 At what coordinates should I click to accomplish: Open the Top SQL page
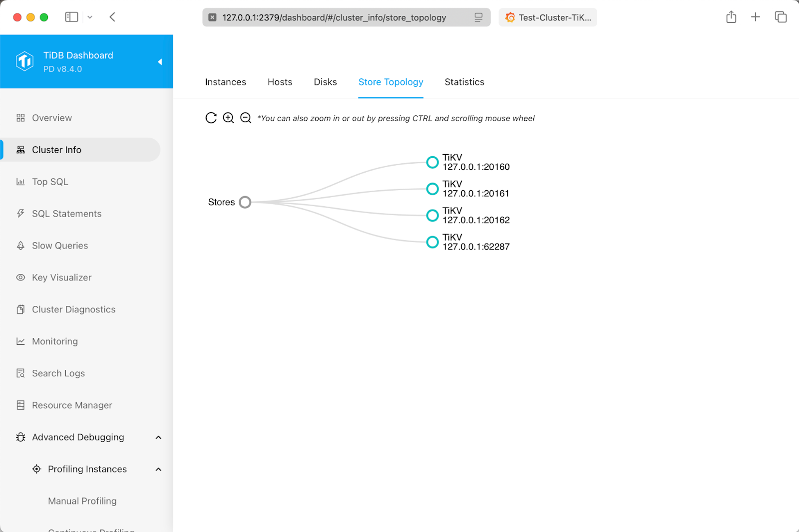click(50, 182)
